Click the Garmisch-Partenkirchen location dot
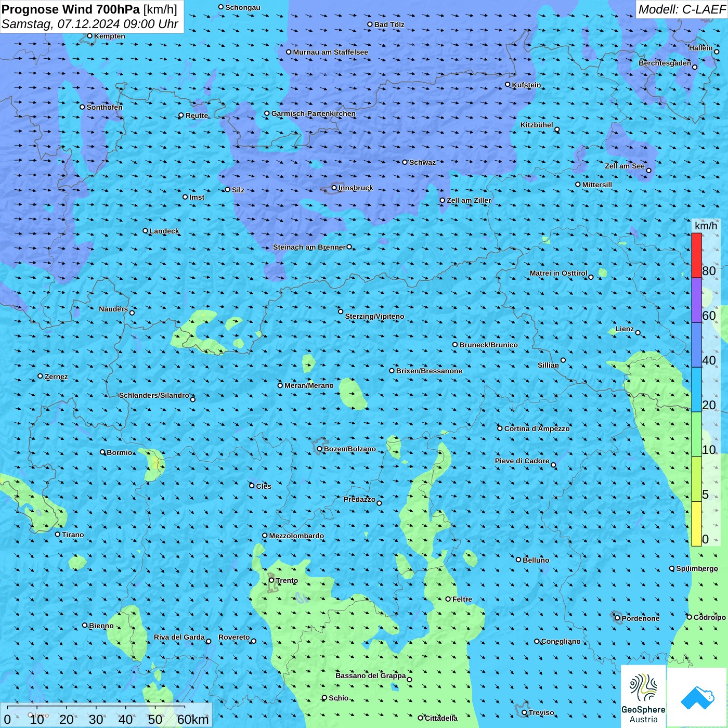The width and height of the screenshot is (728, 728). (267, 113)
